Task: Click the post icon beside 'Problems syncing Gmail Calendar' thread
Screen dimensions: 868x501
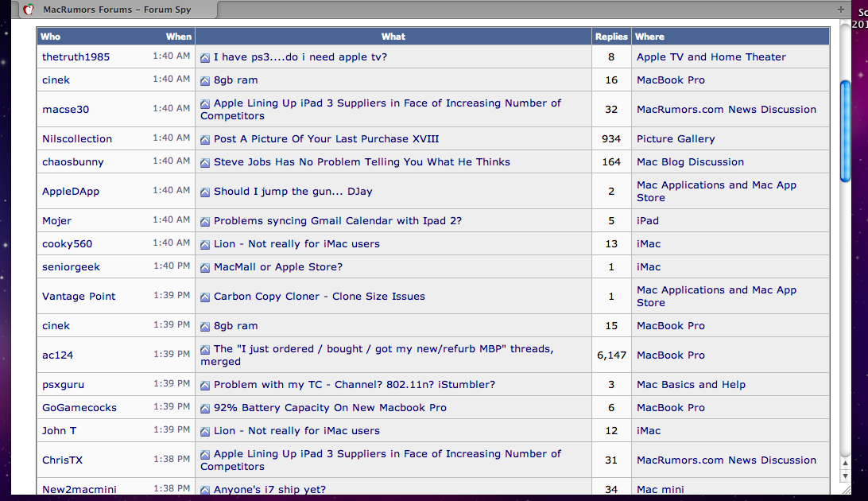Action: pyautogui.click(x=205, y=221)
